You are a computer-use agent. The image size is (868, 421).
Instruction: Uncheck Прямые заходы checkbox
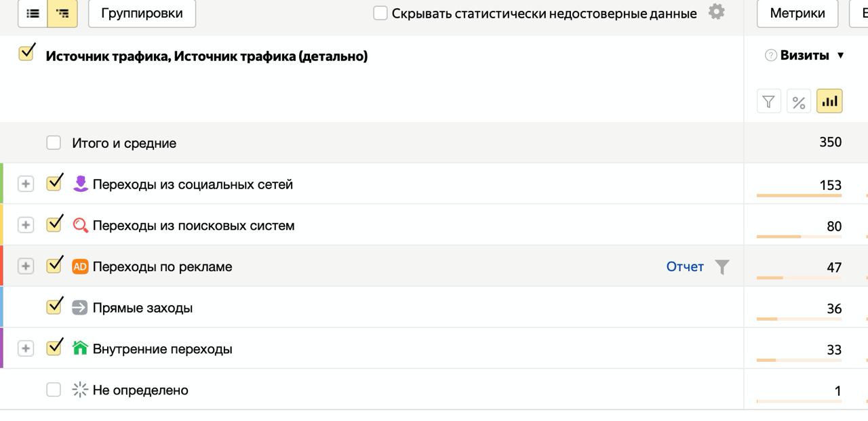(54, 306)
